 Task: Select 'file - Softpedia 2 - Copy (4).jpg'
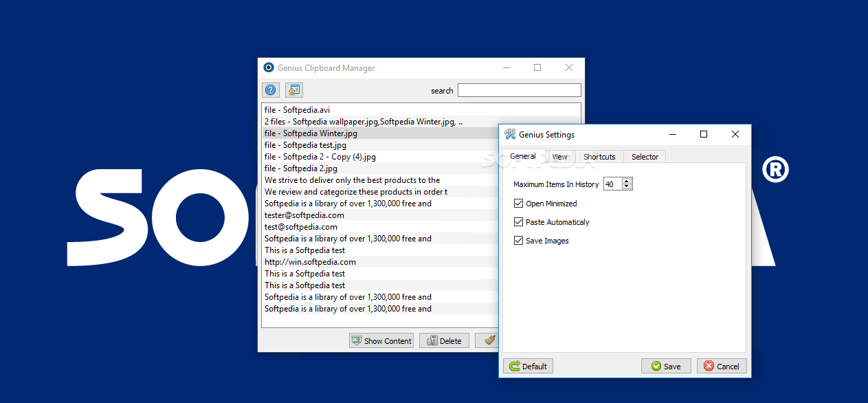pyautogui.click(x=381, y=157)
